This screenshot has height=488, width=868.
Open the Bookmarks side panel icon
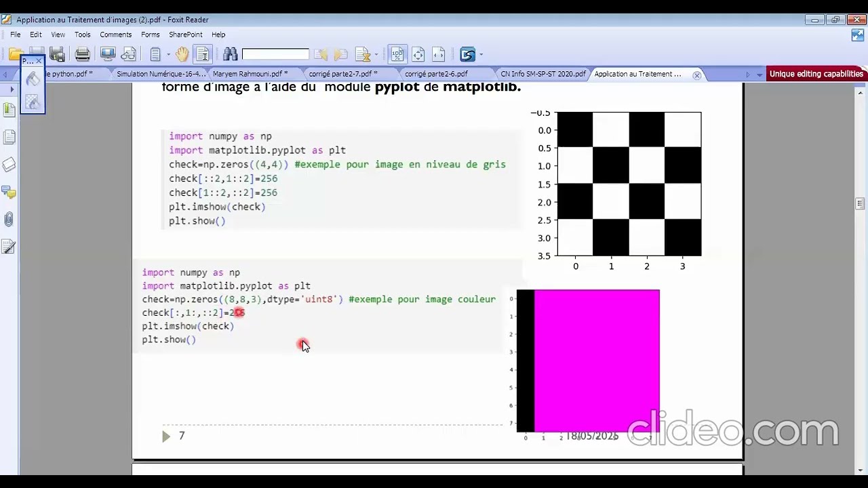pos(9,109)
